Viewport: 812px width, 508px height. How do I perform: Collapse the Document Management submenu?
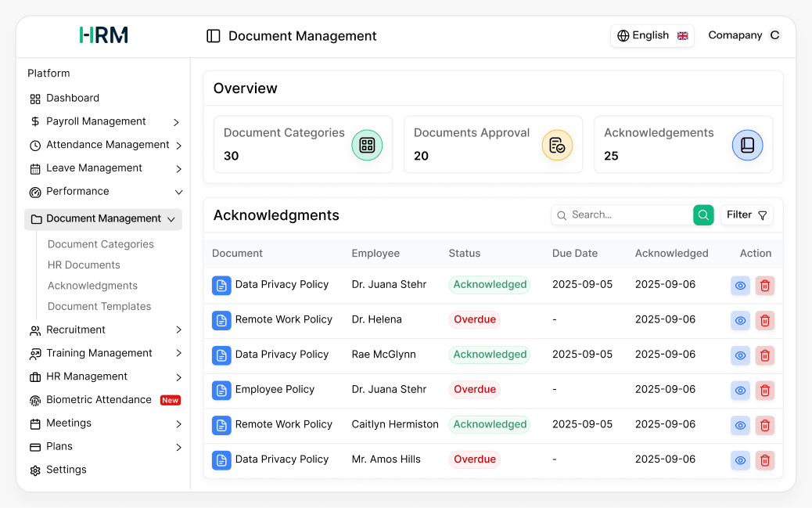coord(171,219)
